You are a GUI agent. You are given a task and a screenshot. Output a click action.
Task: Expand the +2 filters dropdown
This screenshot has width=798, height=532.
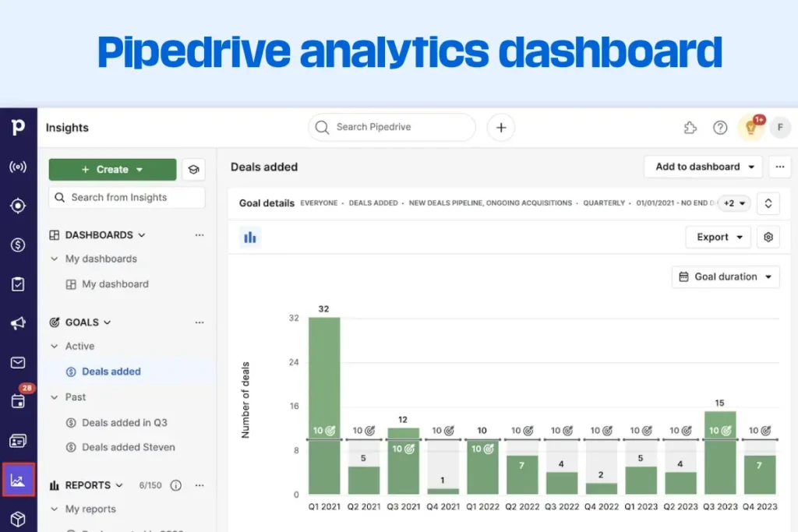click(734, 203)
